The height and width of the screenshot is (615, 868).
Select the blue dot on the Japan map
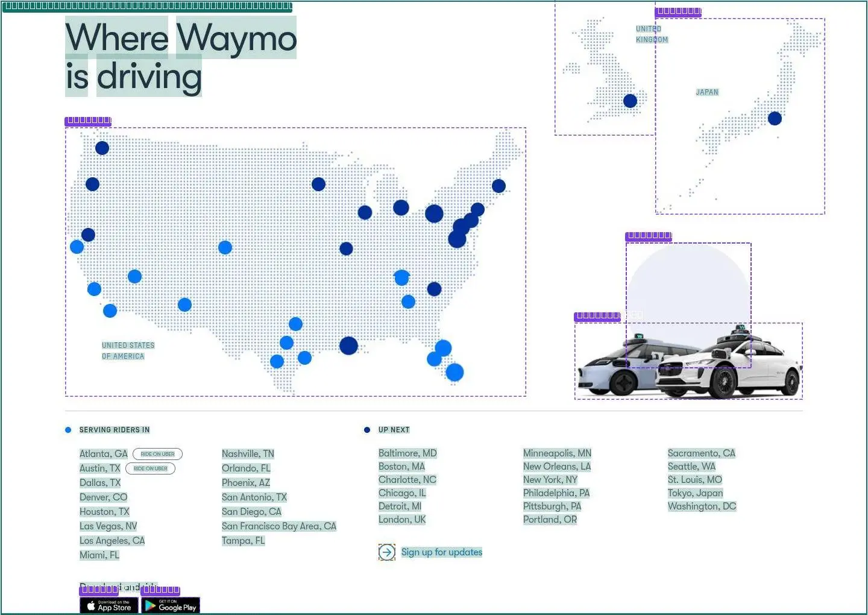(x=775, y=118)
